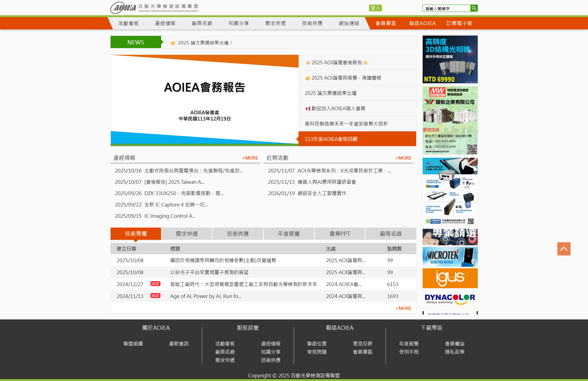
Task: Open the MICROTEK banner ad
Action: point(450,257)
